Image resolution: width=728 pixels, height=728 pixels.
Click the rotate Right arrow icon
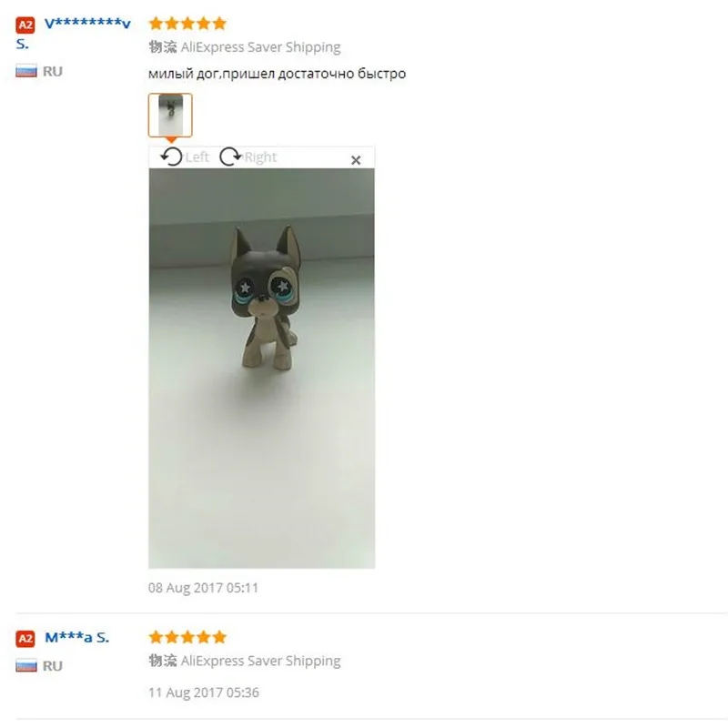coord(230,157)
